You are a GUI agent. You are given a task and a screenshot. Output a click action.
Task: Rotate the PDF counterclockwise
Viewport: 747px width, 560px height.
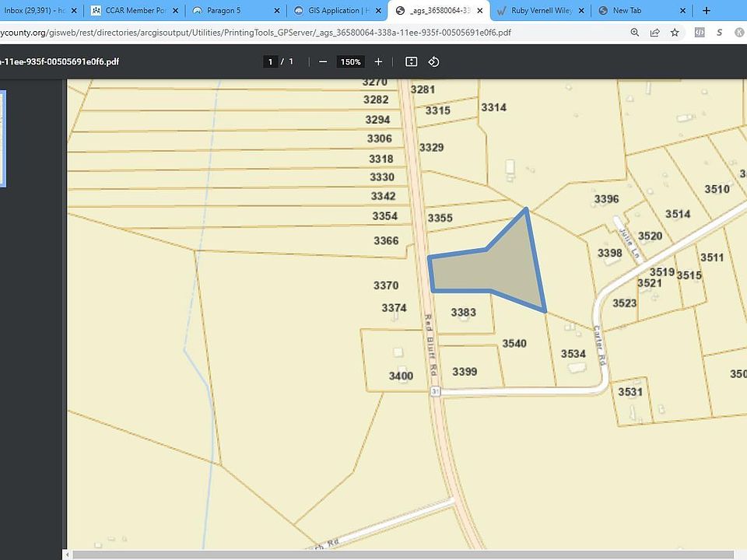pyautogui.click(x=433, y=62)
